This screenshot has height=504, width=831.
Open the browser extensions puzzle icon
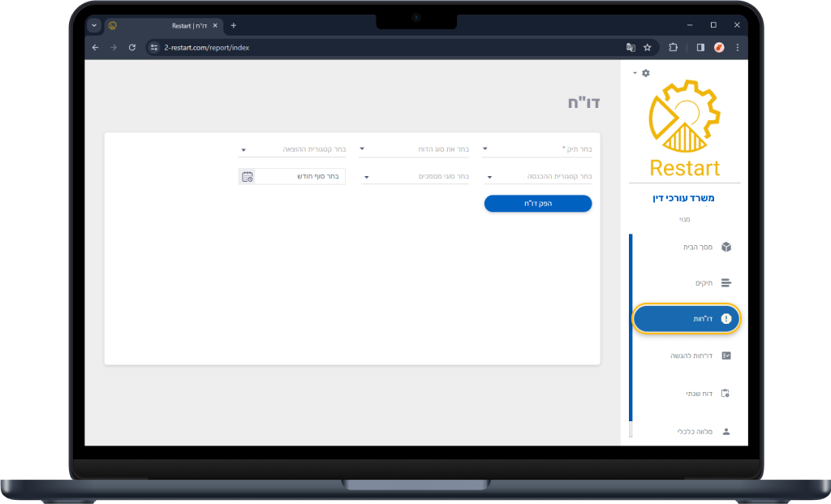pyautogui.click(x=673, y=47)
